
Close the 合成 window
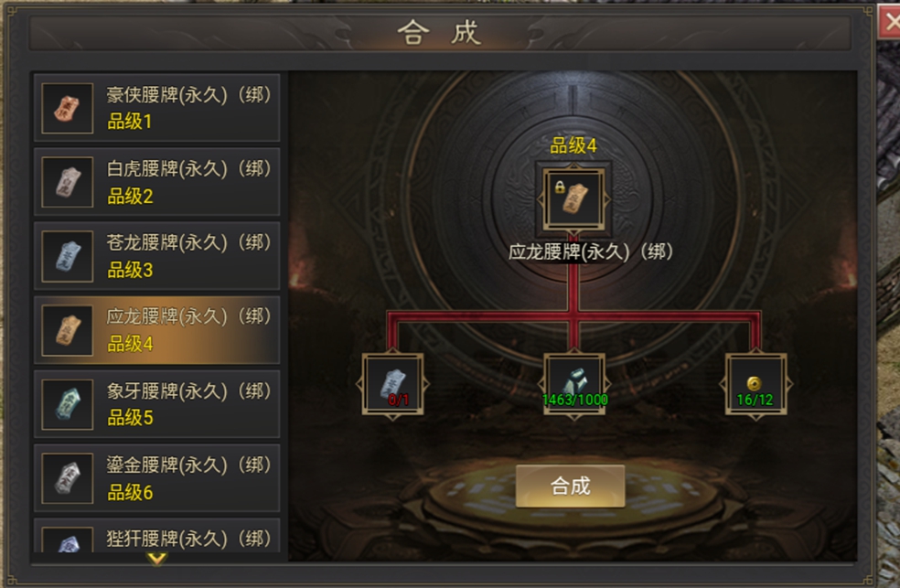[x=890, y=22]
